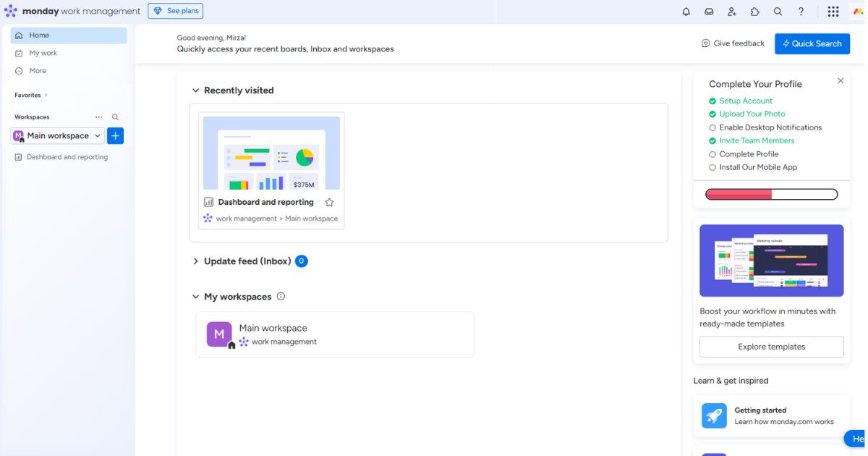Expand the Update feed (Inbox) section
868x456 pixels.
click(195, 261)
